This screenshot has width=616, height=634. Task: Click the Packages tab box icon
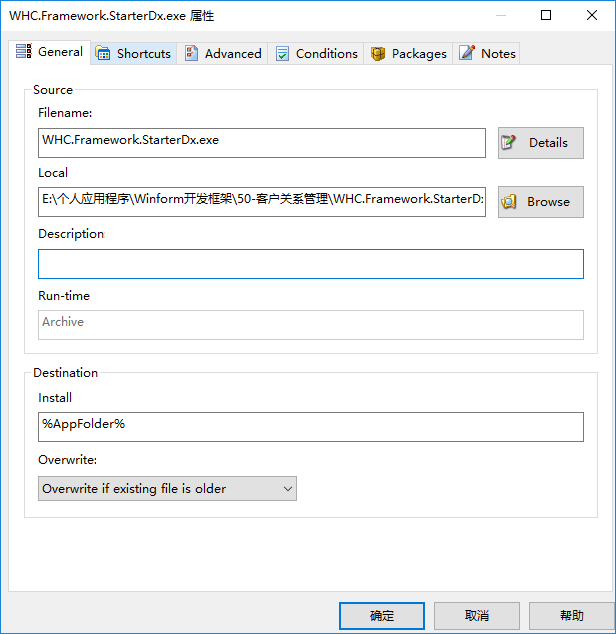378,53
